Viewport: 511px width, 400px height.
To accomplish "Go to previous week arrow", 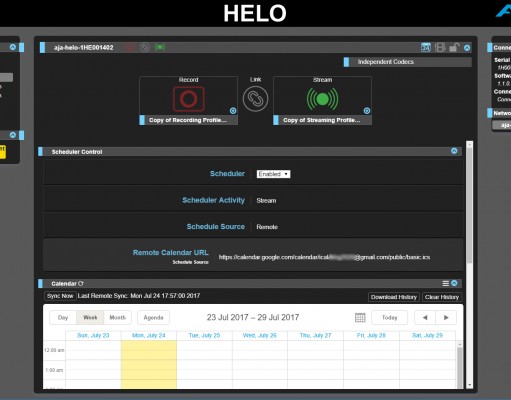I will tap(425, 318).
